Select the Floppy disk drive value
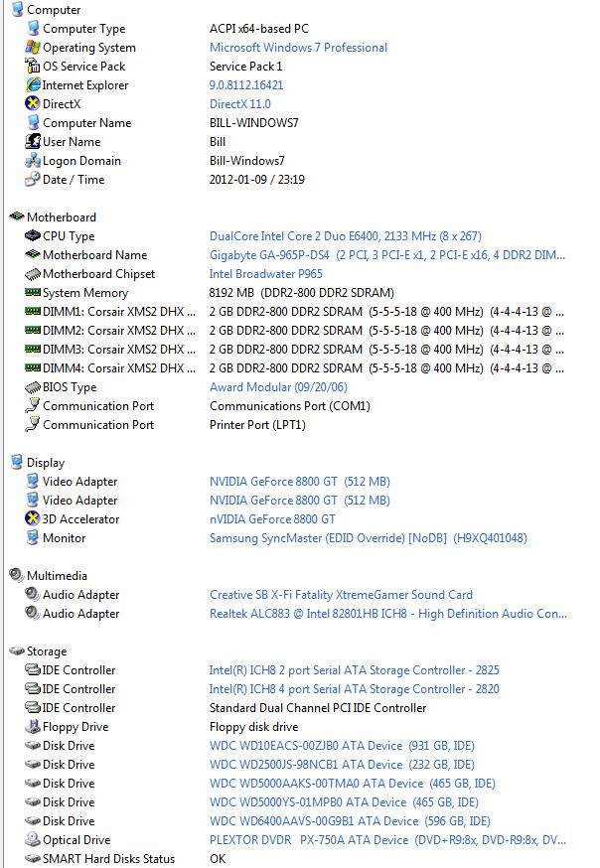This screenshot has height=868, width=600. [253, 727]
